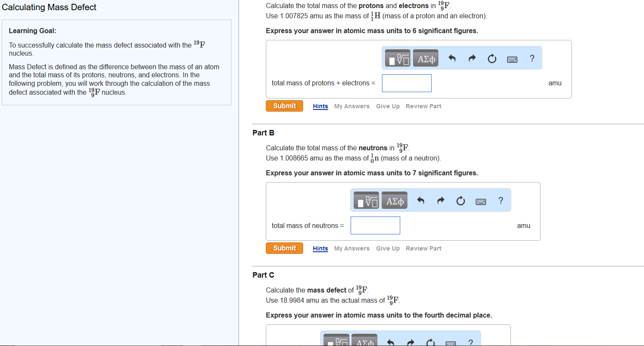The height and width of the screenshot is (346, 644).
Task: Click redo arrow in Part A toolbar
Action: tap(472, 58)
